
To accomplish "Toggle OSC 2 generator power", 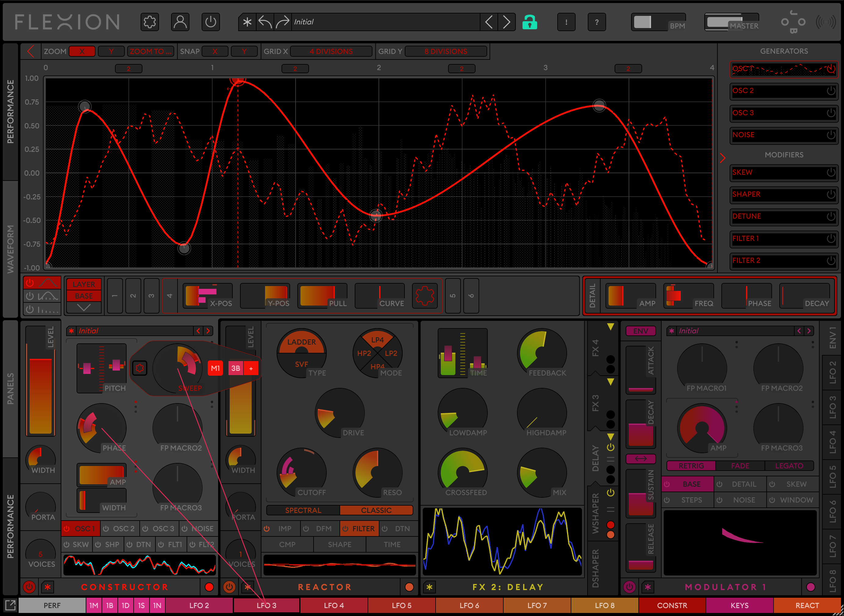I will tap(831, 91).
